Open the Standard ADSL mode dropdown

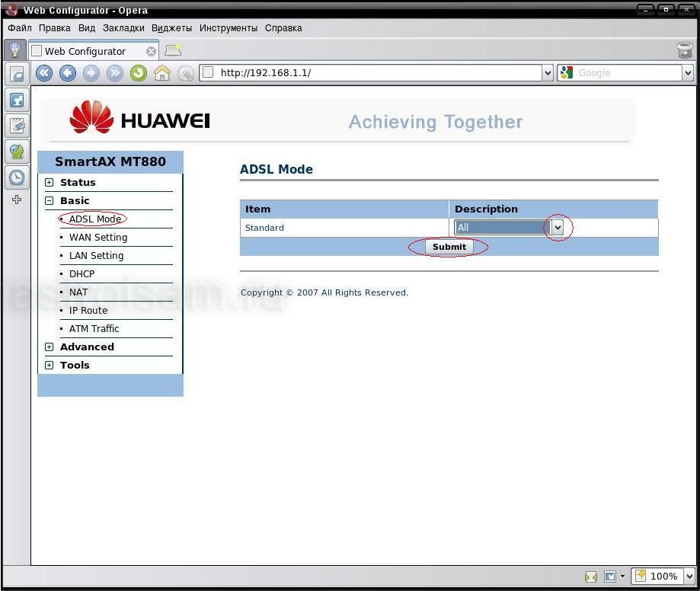pyautogui.click(x=558, y=228)
